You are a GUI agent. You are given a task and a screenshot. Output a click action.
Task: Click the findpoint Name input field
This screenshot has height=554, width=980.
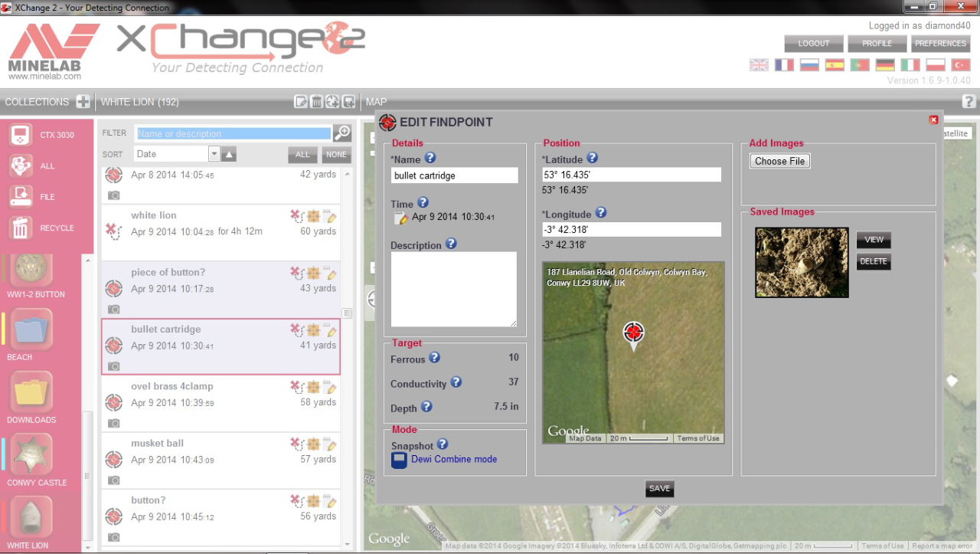click(454, 175)
